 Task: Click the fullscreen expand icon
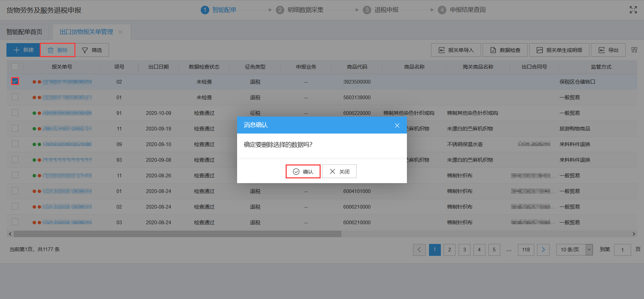click(x=633, y=10)
